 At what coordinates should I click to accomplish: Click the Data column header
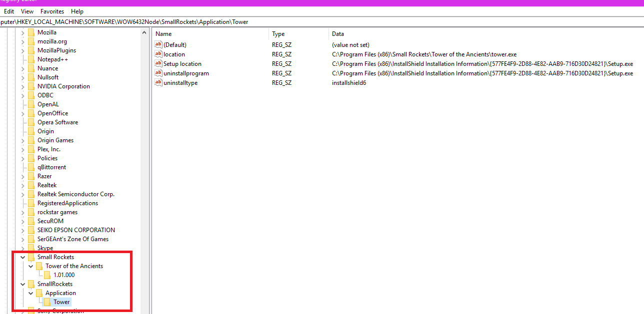486,34
